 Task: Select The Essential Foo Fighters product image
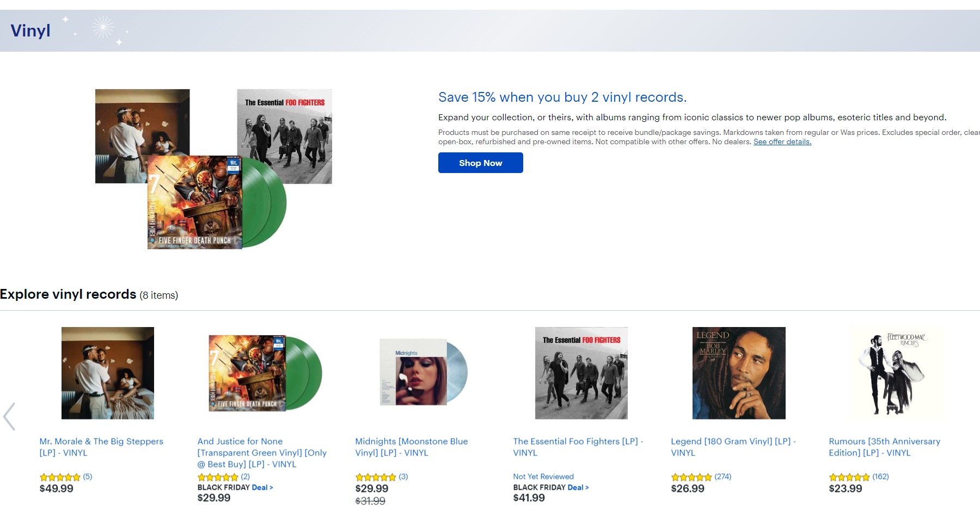pyautogui.click(x=581, y=373)
